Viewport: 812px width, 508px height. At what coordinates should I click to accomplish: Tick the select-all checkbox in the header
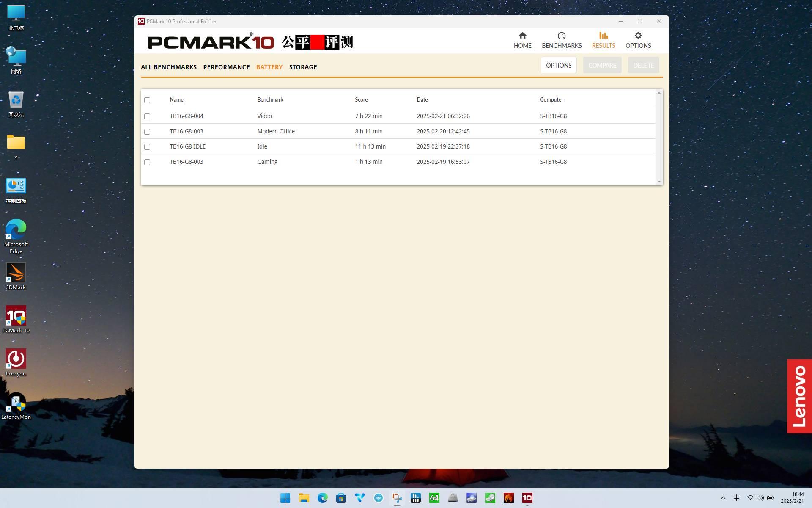pyautogui.click(x=147, y=100)
